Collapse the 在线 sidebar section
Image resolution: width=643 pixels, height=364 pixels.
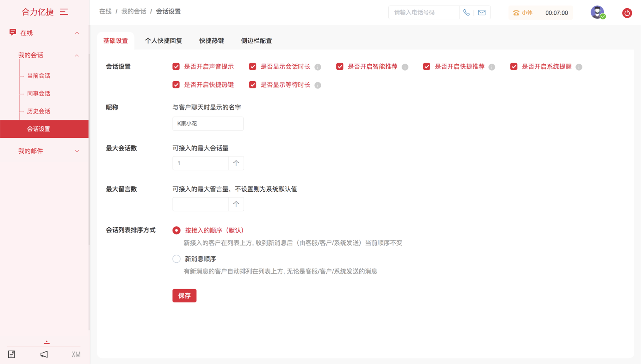pyautogui.click(x=77, y=33)
